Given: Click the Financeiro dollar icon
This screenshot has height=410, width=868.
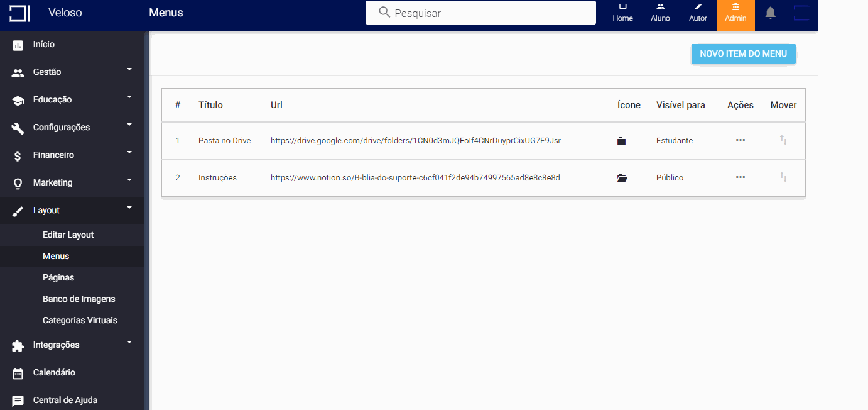Looking at the screenshot, I should pos(18,156).
